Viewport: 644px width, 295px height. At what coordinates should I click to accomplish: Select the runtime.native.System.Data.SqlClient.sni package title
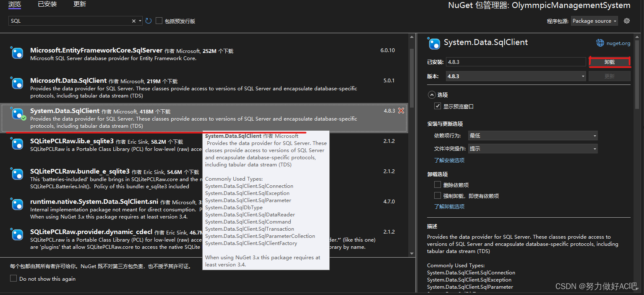pos(94,202)
